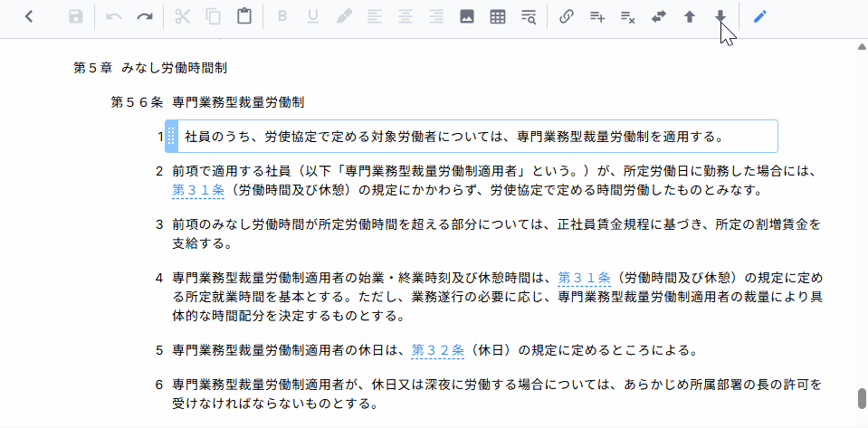Click the blue pencil edit icon
Image resolution: width=868 pixels, height=428 pixels.
[760, 16]
